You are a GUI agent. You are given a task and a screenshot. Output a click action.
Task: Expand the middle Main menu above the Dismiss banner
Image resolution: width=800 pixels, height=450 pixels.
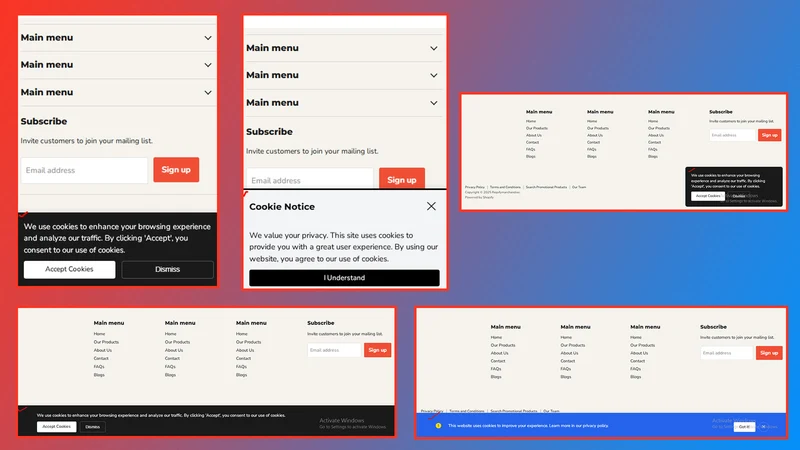116,65
